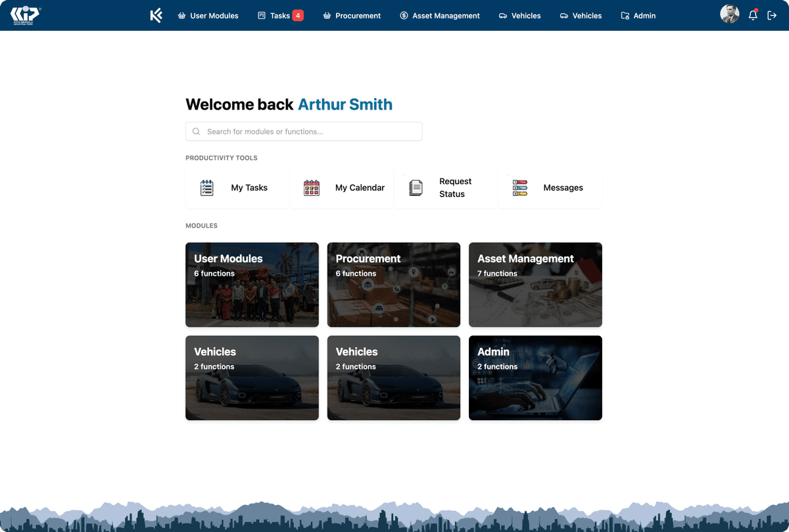This screenshot has width=789, height=532.
Task: Click the Messages icon
Action: coord(519,188)
